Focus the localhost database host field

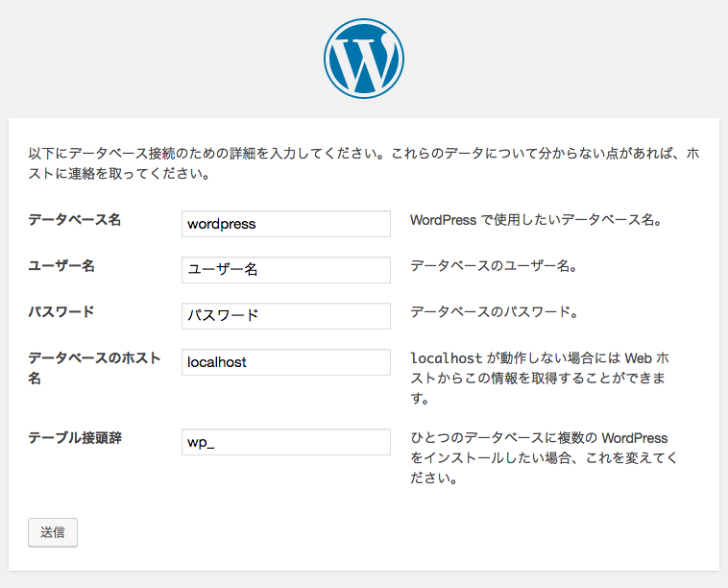(286, 362)
